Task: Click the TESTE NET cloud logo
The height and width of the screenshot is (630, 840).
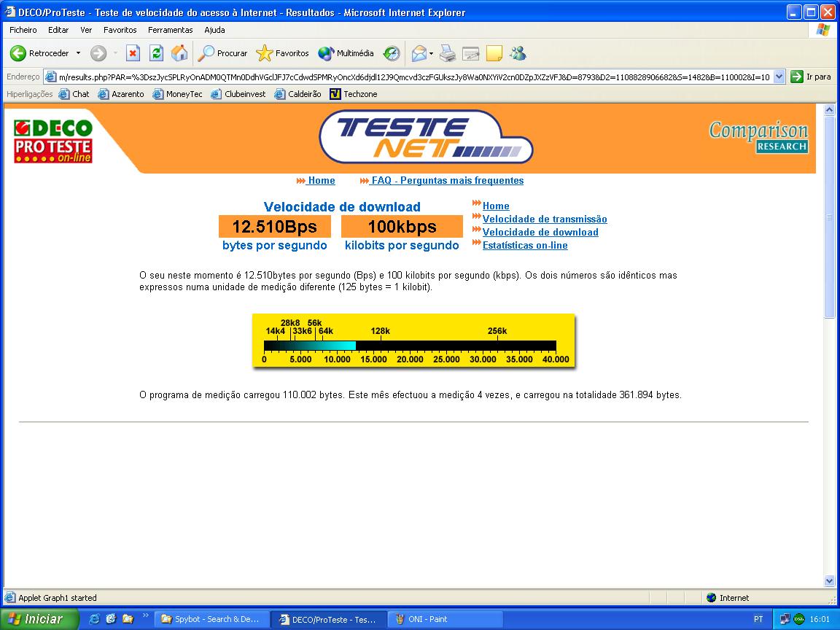Action: (x=426, y=137)
